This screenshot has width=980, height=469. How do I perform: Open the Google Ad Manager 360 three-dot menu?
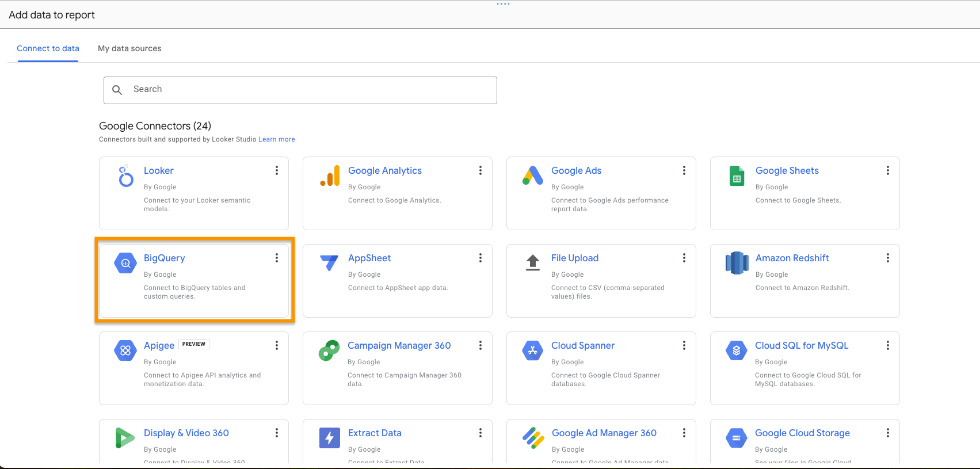click(x=684, y=433)
